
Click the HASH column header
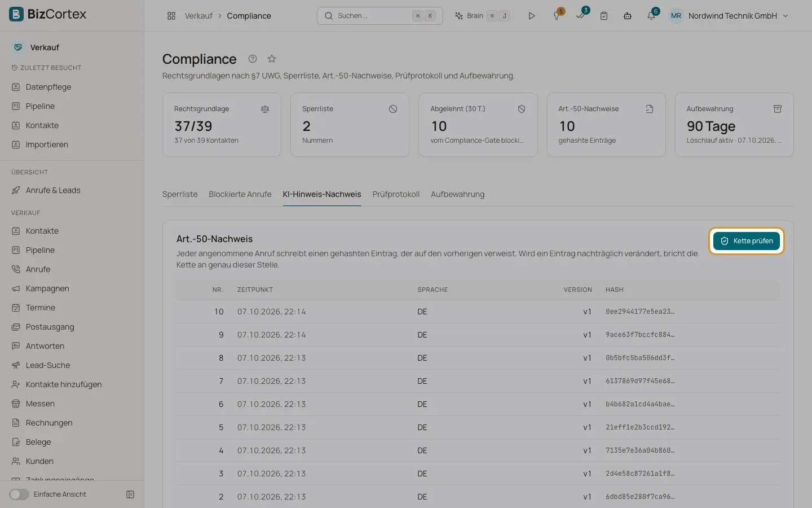614,290
